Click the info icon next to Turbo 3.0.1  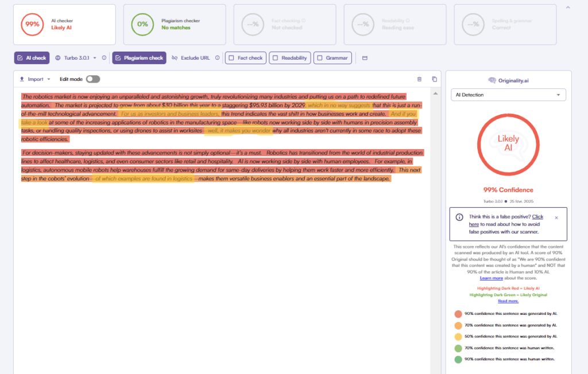coord(104,58)
